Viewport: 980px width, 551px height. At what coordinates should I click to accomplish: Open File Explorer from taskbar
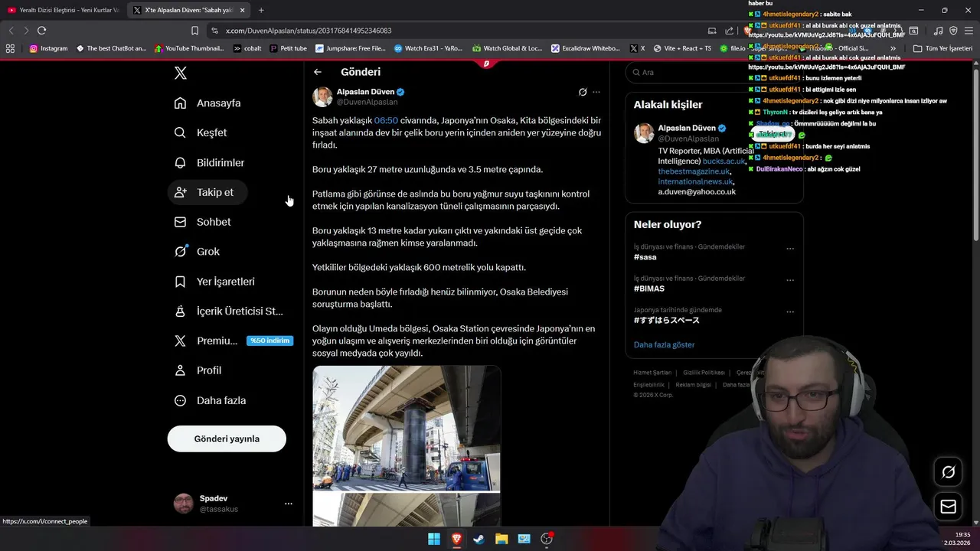(x=501, y=539)
